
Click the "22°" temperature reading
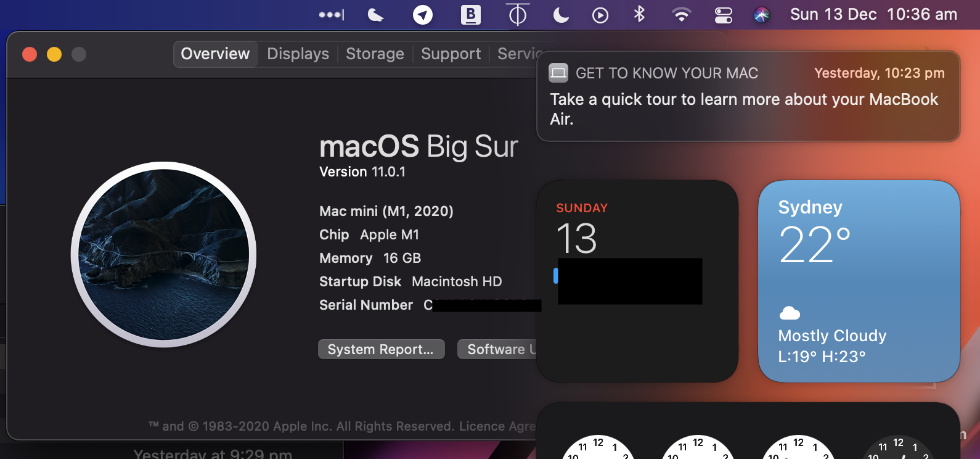[815, 245]
